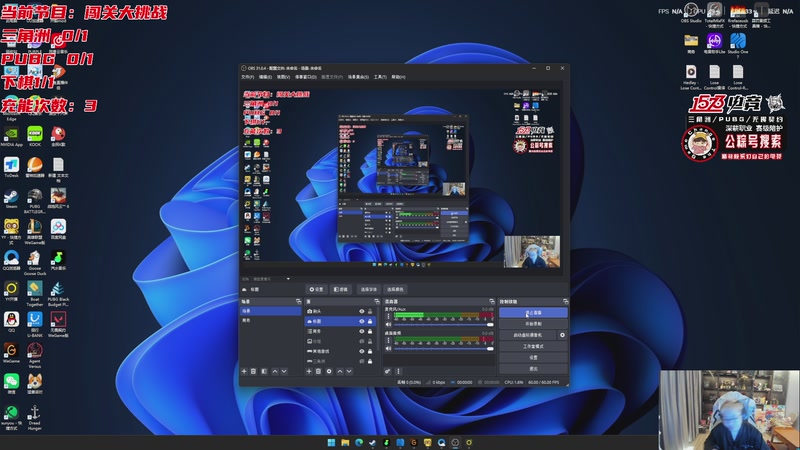Move scene down with chevron arrow
This screenshot has width=800, height=450.
tap(284, 371)
